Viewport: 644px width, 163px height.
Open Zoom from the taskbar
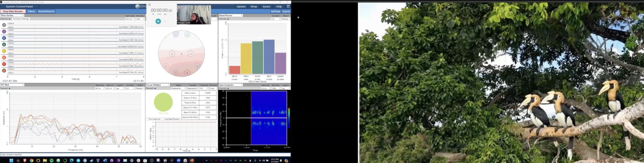[x=179, y=160]
